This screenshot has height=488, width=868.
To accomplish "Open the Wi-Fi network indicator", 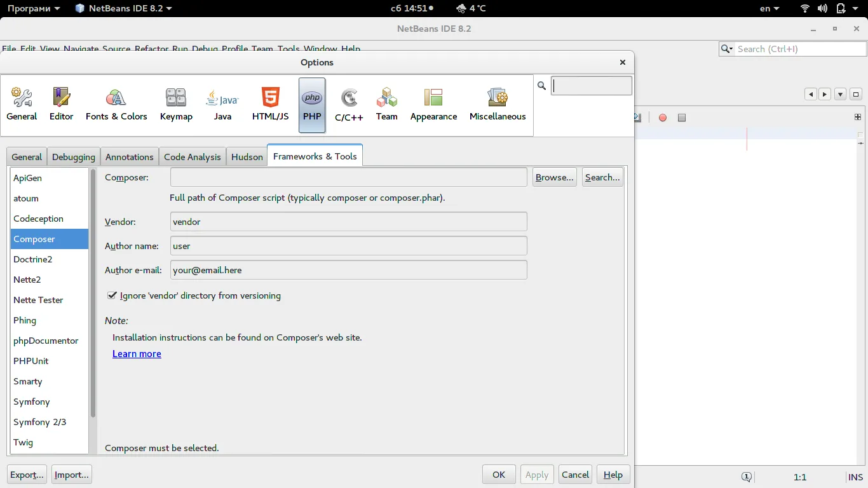I will (805, 8).
